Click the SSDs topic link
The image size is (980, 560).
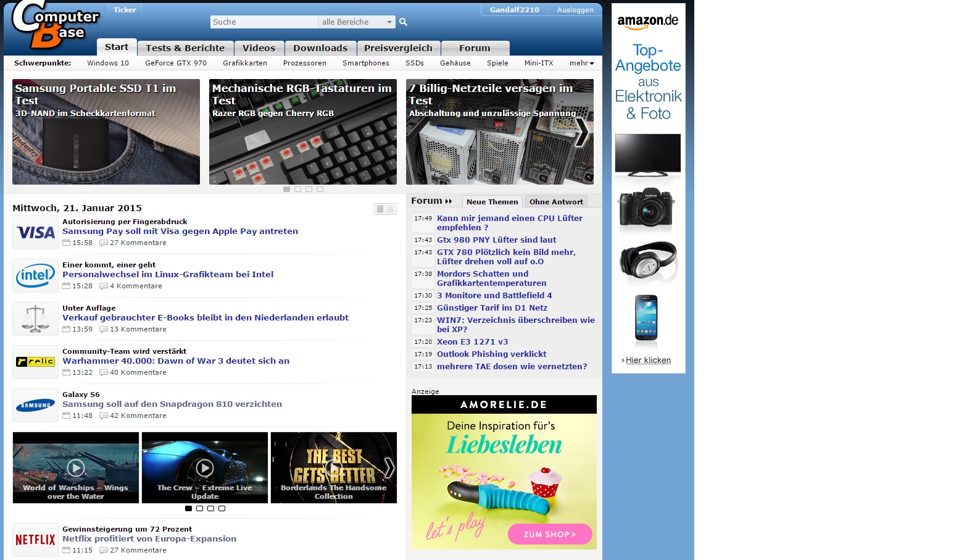click(415, 63)
